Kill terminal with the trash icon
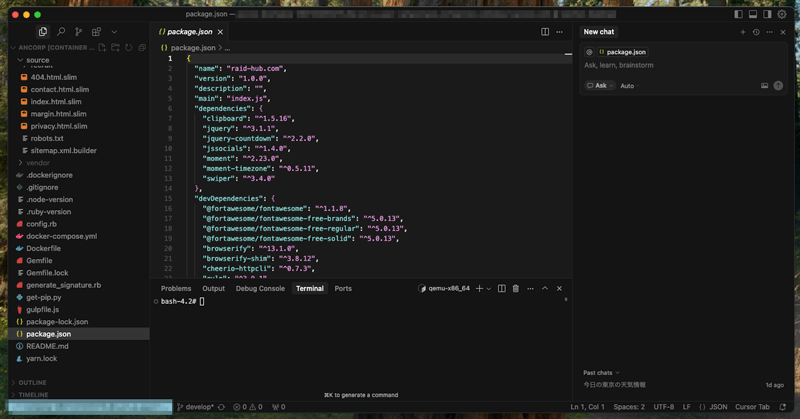 (516, 288)
